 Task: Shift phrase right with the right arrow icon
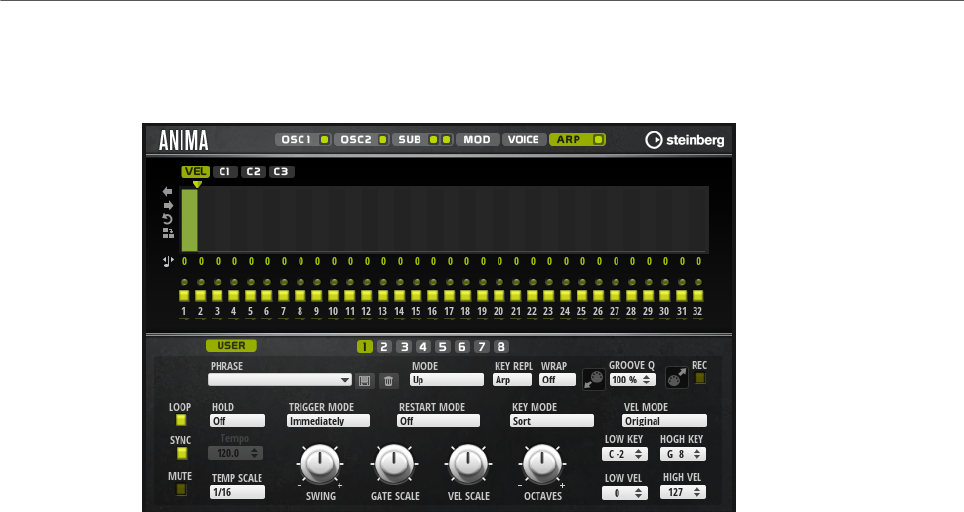coord(167,205)
